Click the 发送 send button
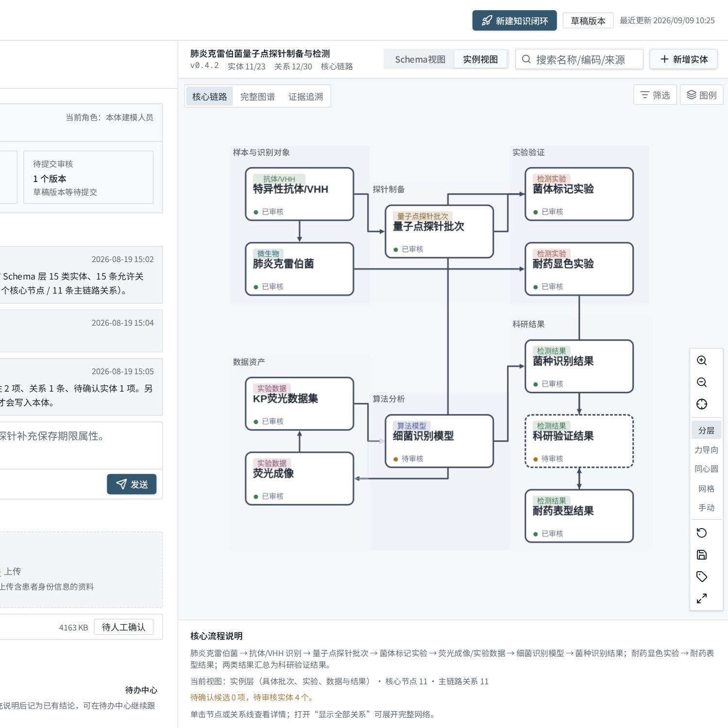 132,484
